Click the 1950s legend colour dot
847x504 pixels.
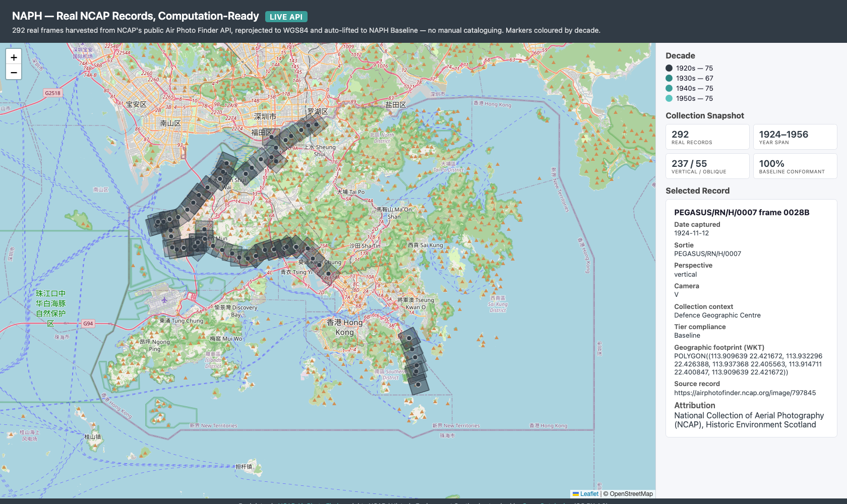669,98
